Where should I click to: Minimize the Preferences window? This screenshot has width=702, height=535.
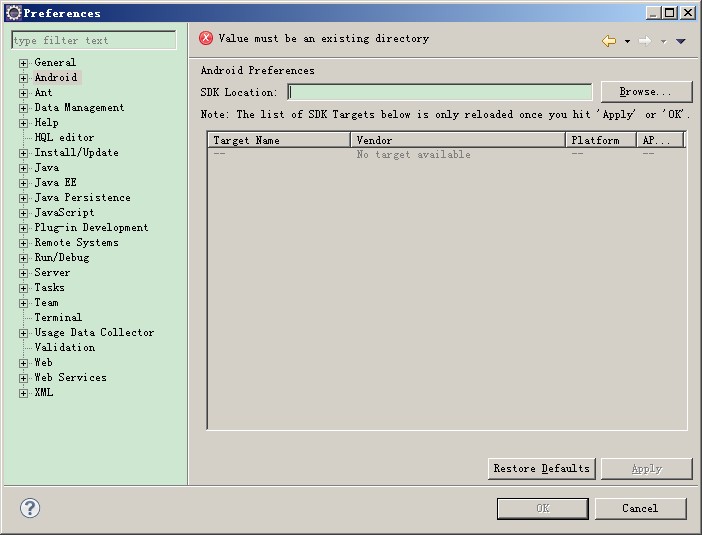(654, 13)
